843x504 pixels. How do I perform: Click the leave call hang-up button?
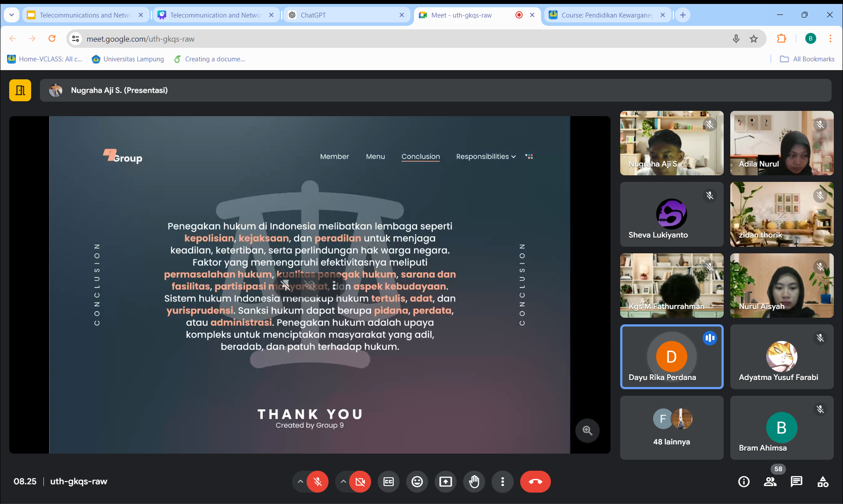[x=535, y=482]
